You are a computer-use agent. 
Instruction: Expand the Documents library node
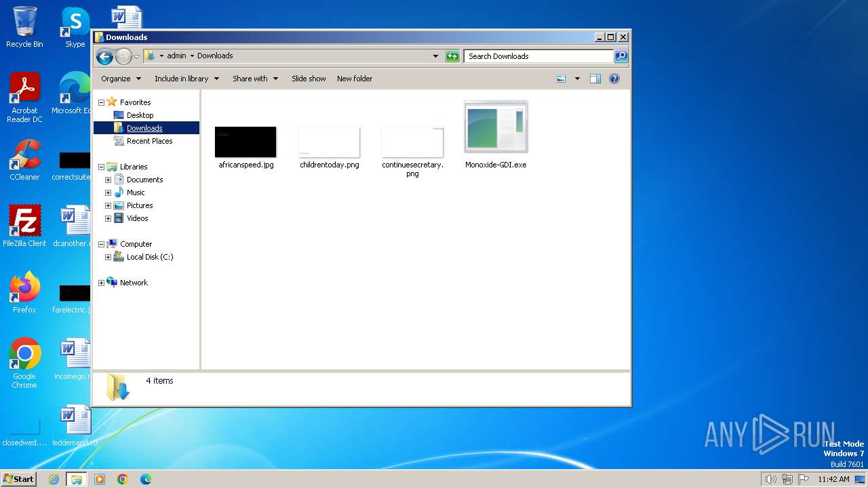point(108,180)
